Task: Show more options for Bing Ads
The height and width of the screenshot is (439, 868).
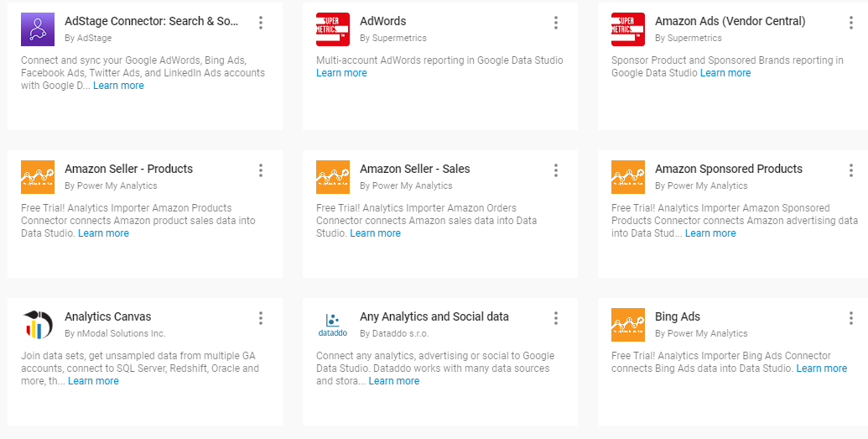Action: 851,318
